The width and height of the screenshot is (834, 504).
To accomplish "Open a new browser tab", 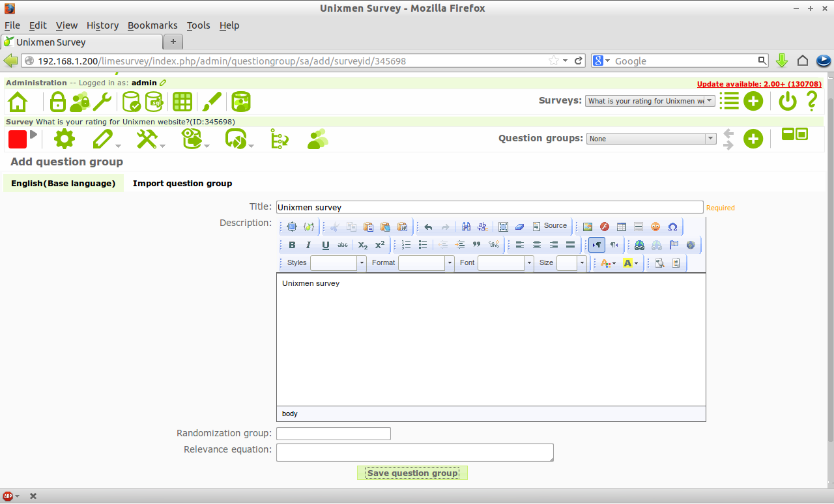I will coord(173,42).
